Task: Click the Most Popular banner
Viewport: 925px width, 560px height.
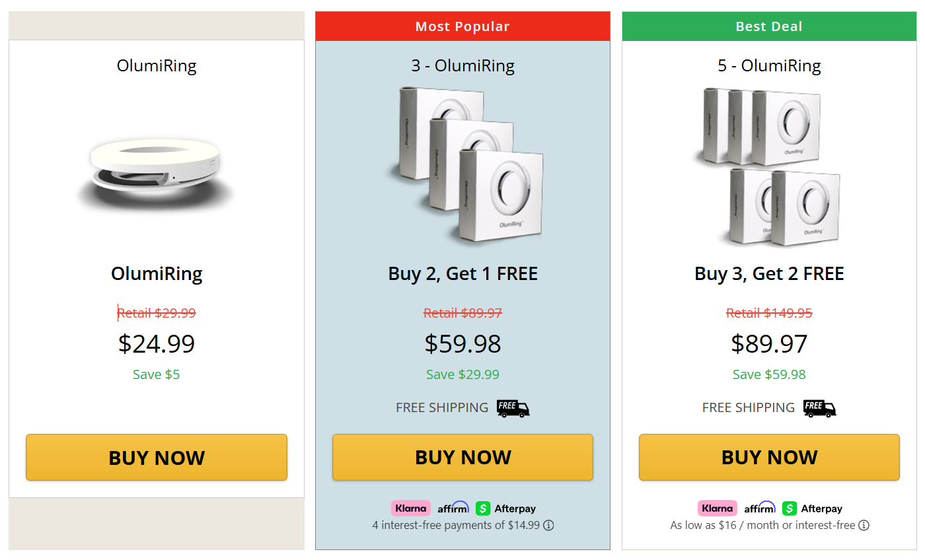Action: pos(462,26)
